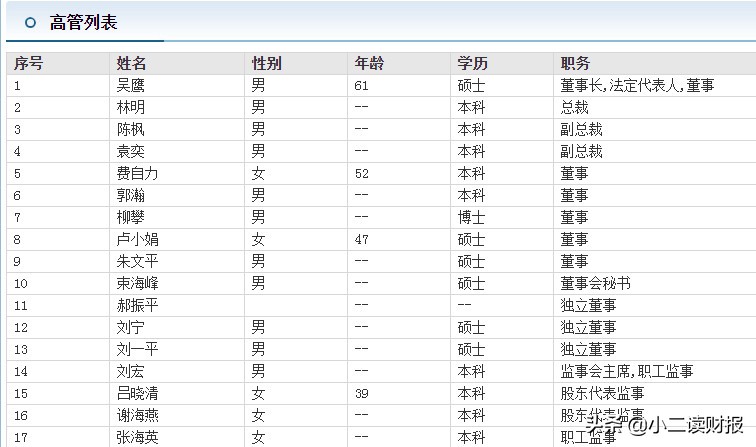Viewport: 756px width, 447px height.
Task: Select the name 束海峰
Action: point(137,283)
